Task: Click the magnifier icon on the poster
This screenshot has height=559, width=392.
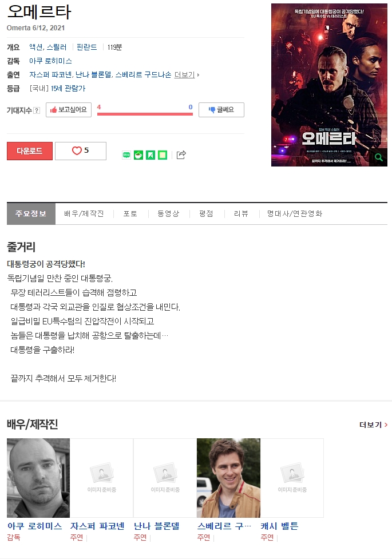Action: (x=379, y=157)
